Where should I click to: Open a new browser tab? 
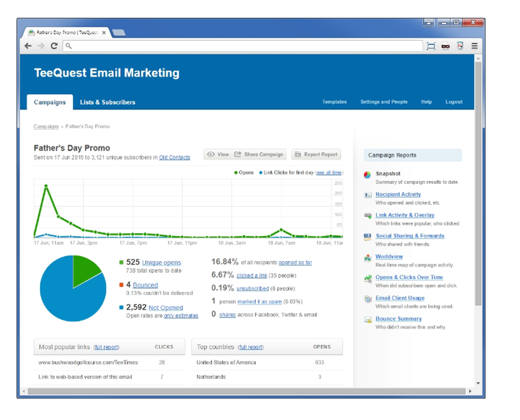point(119,32)
